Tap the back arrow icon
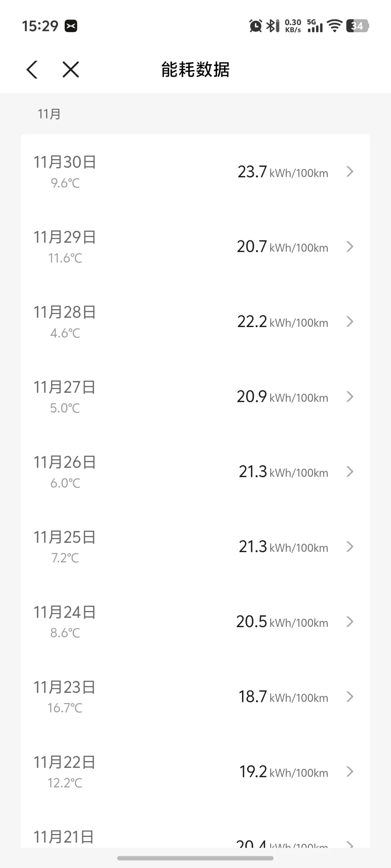This screenshot has width=391, height=868. [x=32, y=70]
